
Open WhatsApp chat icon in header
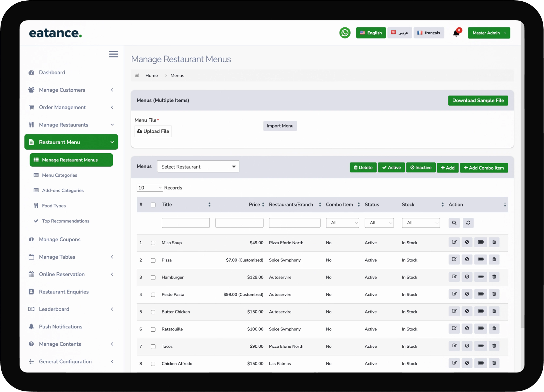point(345,33)
